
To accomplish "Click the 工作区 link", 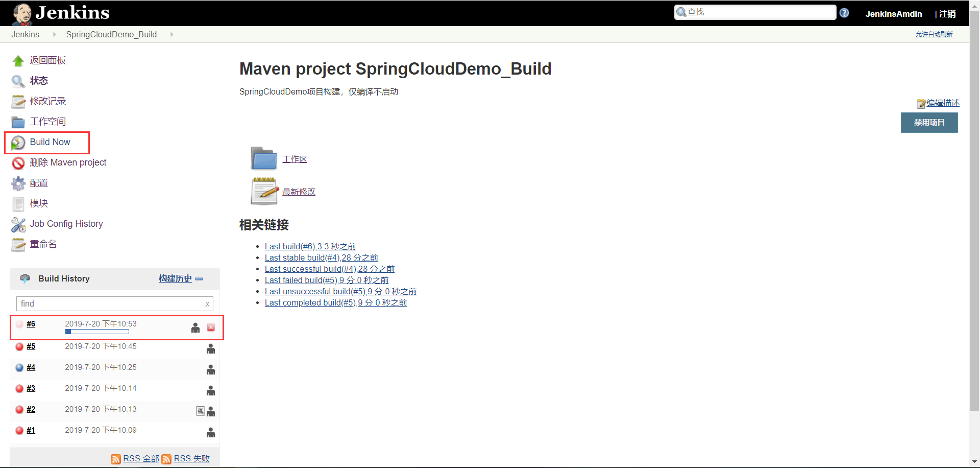I will click(x=295, y=159).
